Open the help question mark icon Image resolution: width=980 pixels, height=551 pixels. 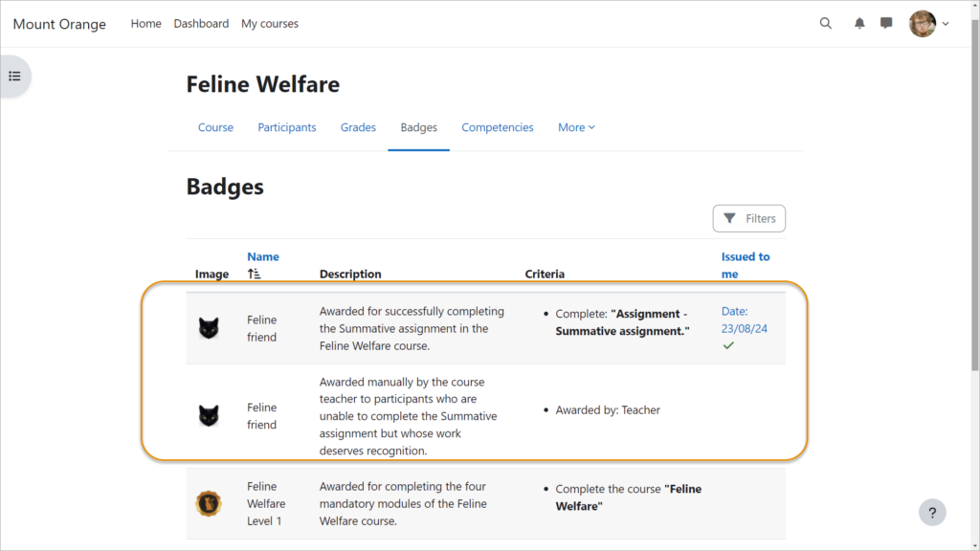(932, 512)
